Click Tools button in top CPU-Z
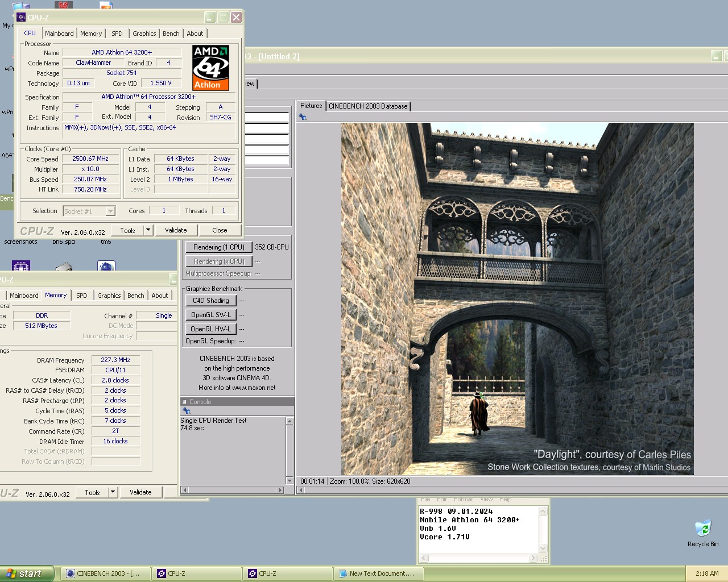 (x=127, y=230)
